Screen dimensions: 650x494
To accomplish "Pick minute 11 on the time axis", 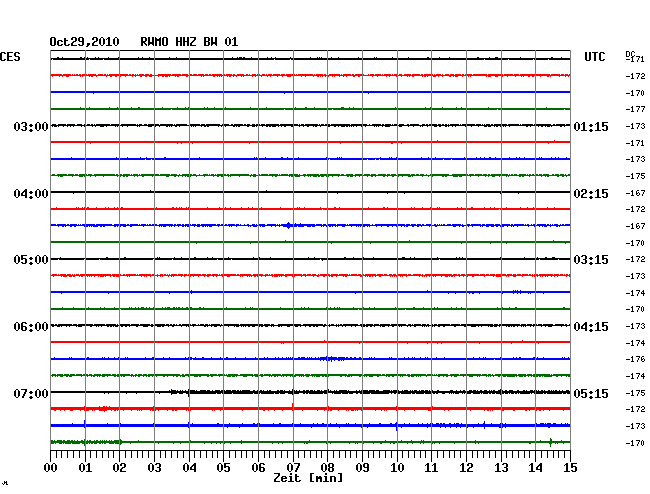I will (431, 467).
